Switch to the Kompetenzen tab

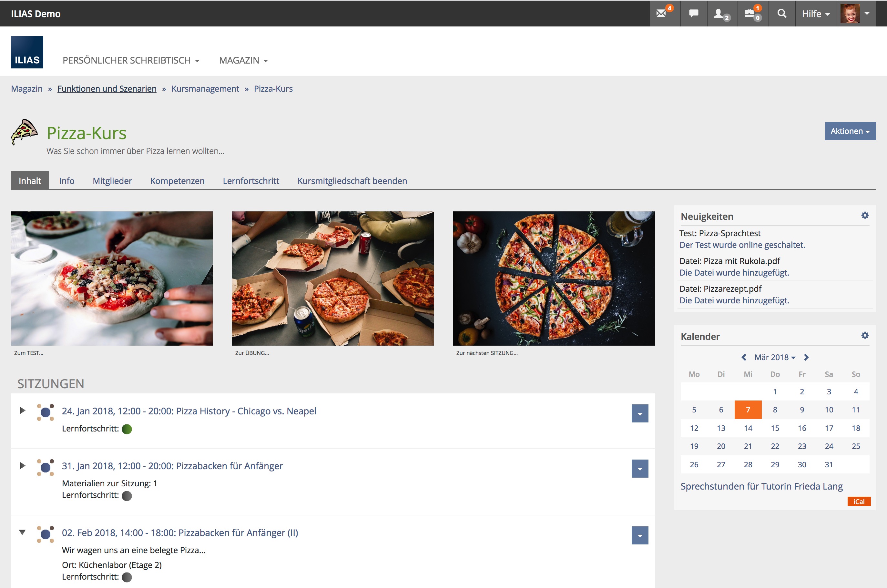(x=177, y=180)
